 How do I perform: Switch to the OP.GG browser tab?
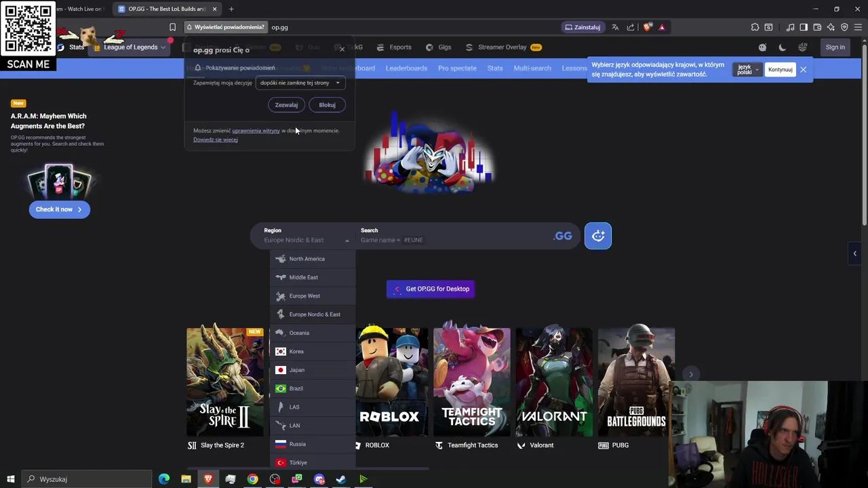(x=167, y=9)
